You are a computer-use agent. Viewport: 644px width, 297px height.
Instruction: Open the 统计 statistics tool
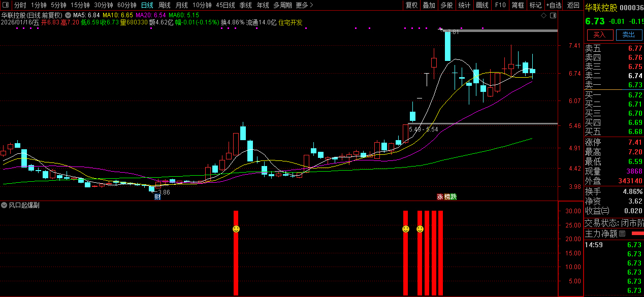point(464,5)
